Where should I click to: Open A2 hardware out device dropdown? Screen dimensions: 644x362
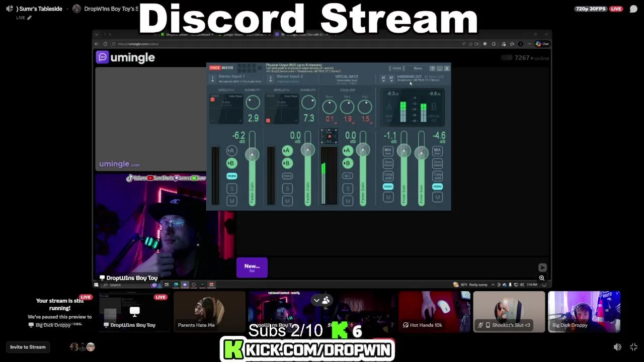point(391,78)
